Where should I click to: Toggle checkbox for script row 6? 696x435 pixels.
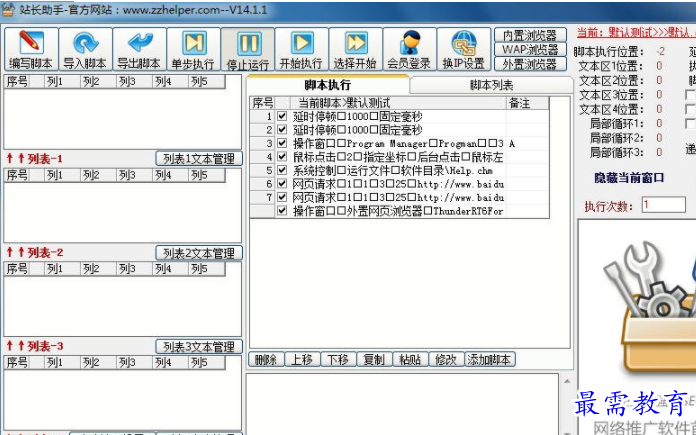pos(282,184)
